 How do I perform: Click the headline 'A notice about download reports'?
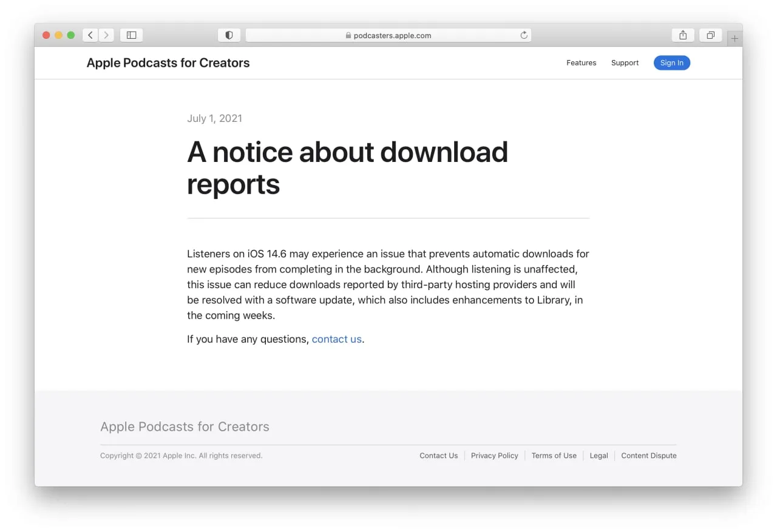point(347,168)
